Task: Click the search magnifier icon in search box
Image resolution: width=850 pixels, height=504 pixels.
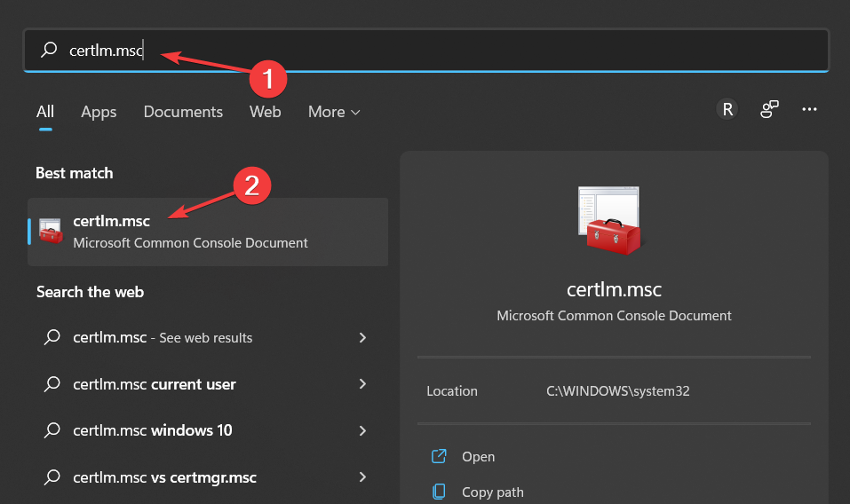Action: 49,50
